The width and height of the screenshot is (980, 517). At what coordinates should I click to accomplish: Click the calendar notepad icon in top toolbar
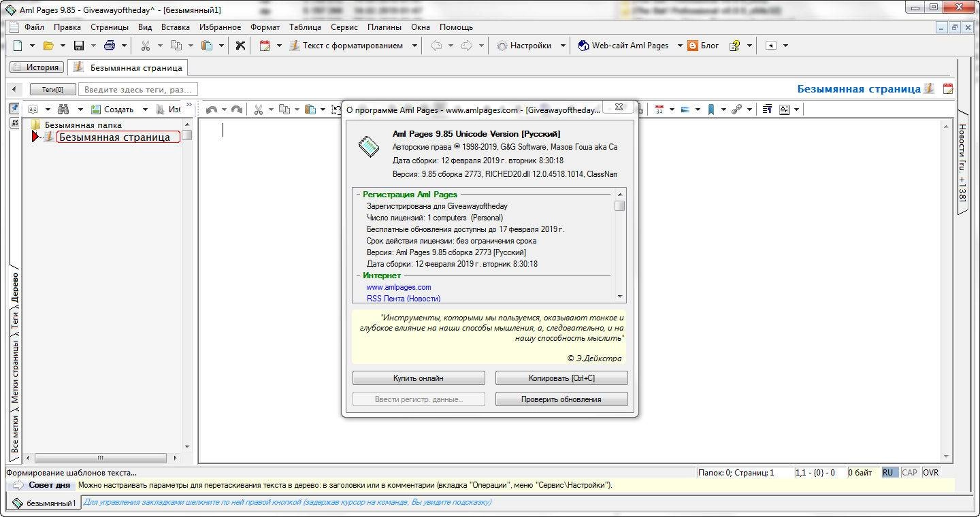point(265,46)
